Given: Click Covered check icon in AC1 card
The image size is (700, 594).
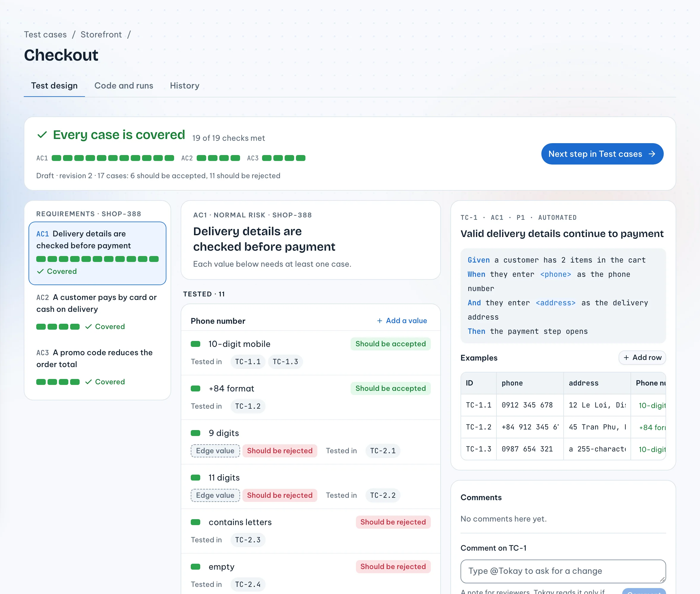Looking at the screenshot, I should pos(40,271).
